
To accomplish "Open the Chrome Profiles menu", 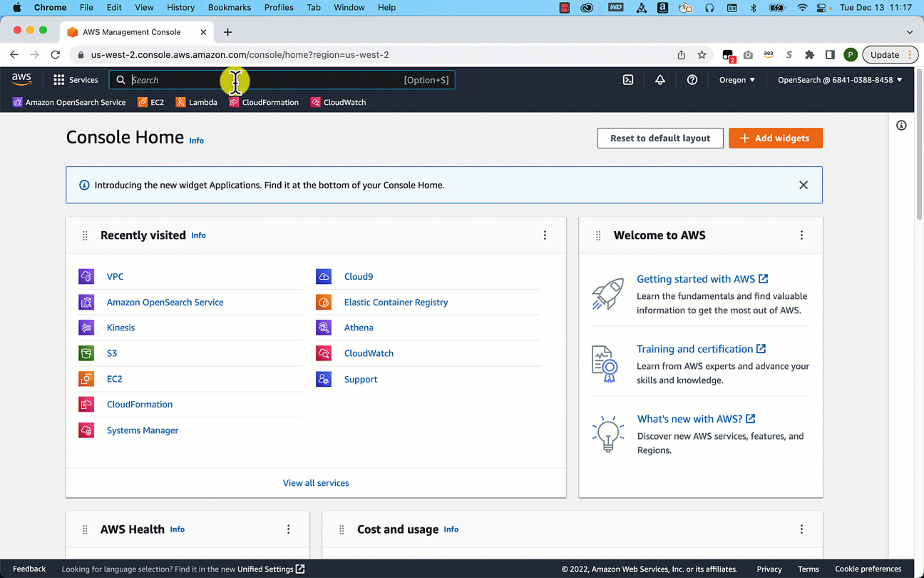I will pyautogui.click(x=279, y=7).
